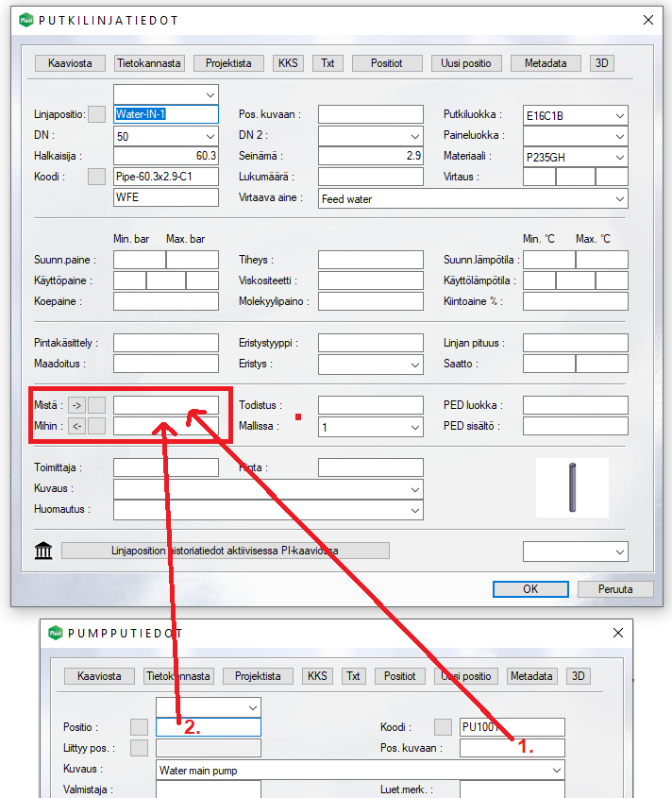Click the Kaaviosta button in Putkilinjatiedot
Screen dimensions: 672x798
(x=70, y=63)
